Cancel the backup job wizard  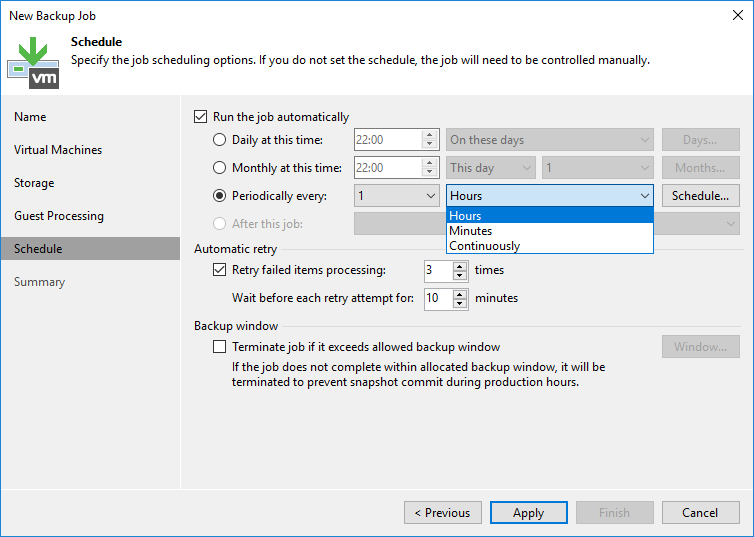(x=700, y=513)
